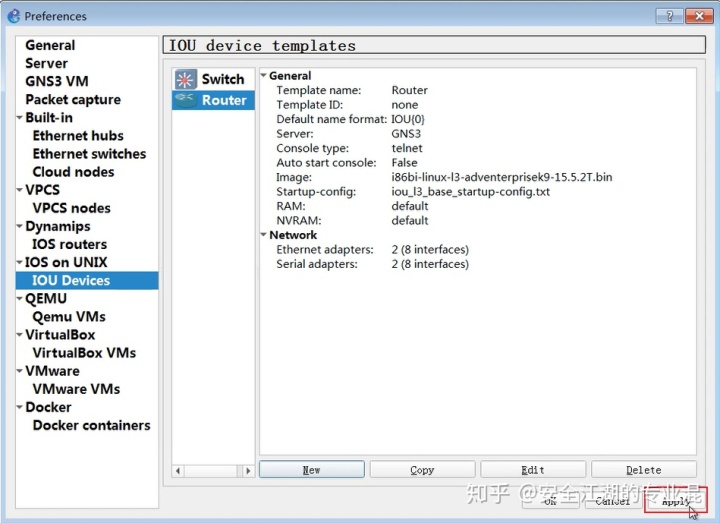The image size is (720, 523).
Task: Collapse the VPCS tree section
Action: coord(19,190)
